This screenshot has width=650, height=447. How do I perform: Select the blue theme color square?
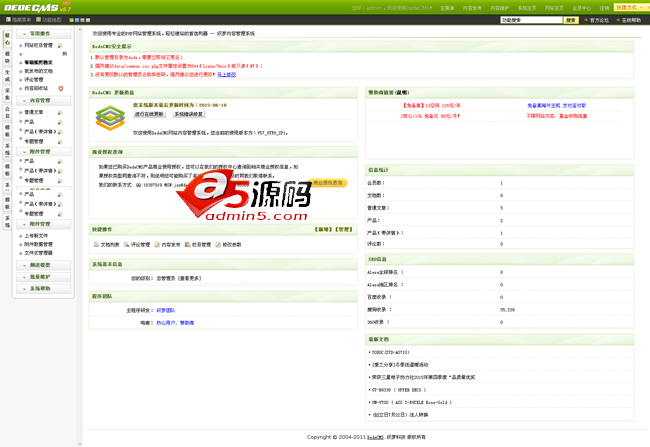pos(77,20)
